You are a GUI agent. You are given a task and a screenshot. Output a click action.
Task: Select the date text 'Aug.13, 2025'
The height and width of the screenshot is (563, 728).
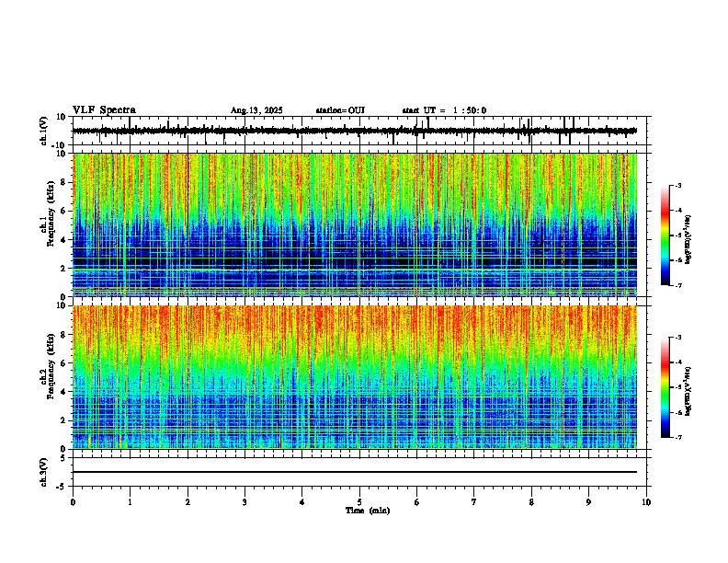(256, 110)
